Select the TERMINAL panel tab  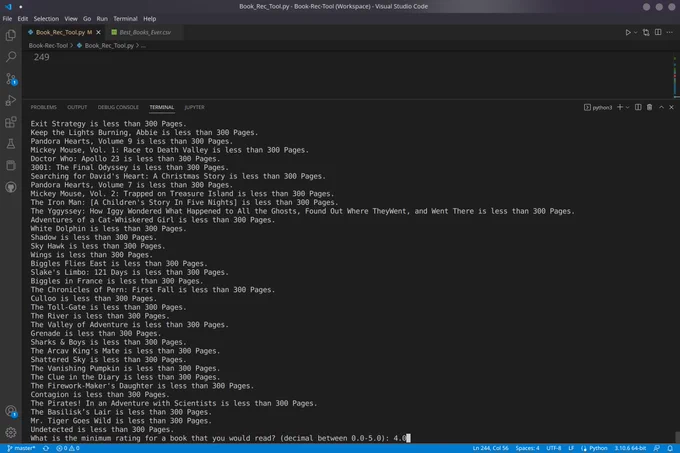[162, 107]
